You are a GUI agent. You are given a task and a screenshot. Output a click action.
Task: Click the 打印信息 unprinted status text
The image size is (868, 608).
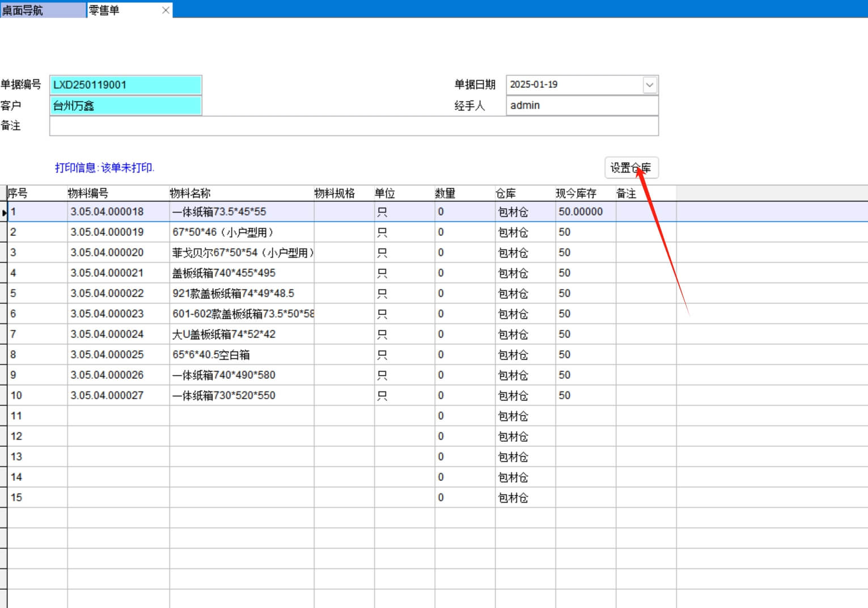tap(104, 168)
